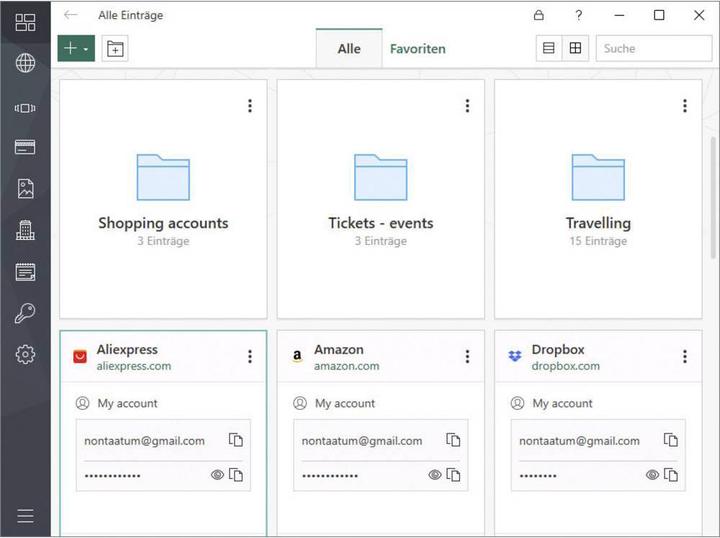Open Settings gear in the sidebar
Image resolution: width=720 pixels, height=538 pixels.
pos(25,354)
